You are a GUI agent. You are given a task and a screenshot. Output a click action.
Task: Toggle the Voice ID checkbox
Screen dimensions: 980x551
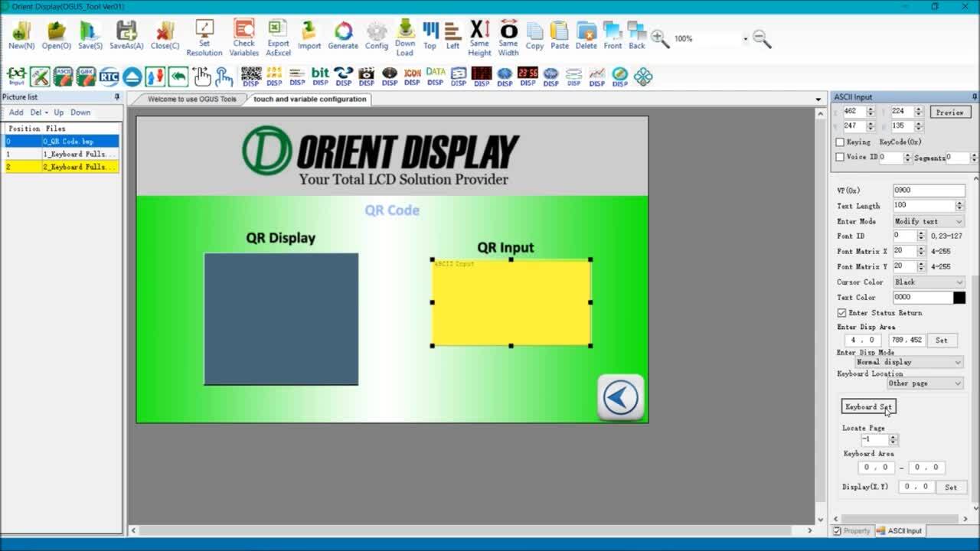(x=840, y=157)
